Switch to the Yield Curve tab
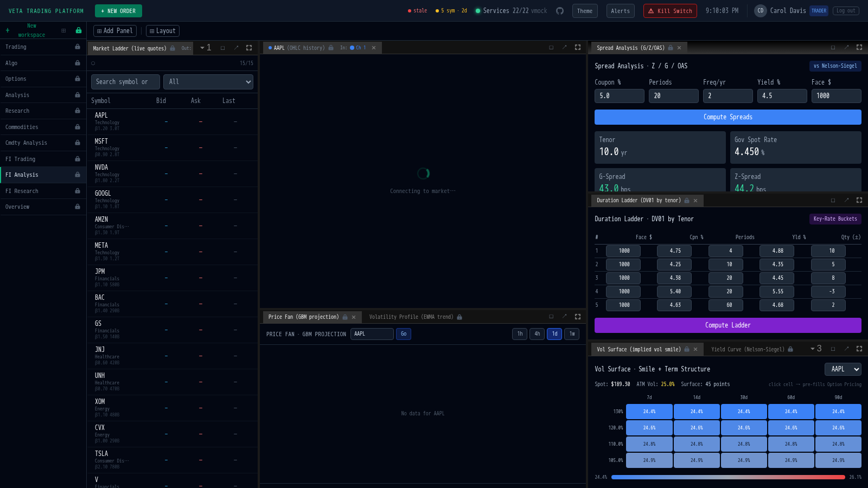The height and width of the screenshot is (488, 868). [x=748, y=349]
